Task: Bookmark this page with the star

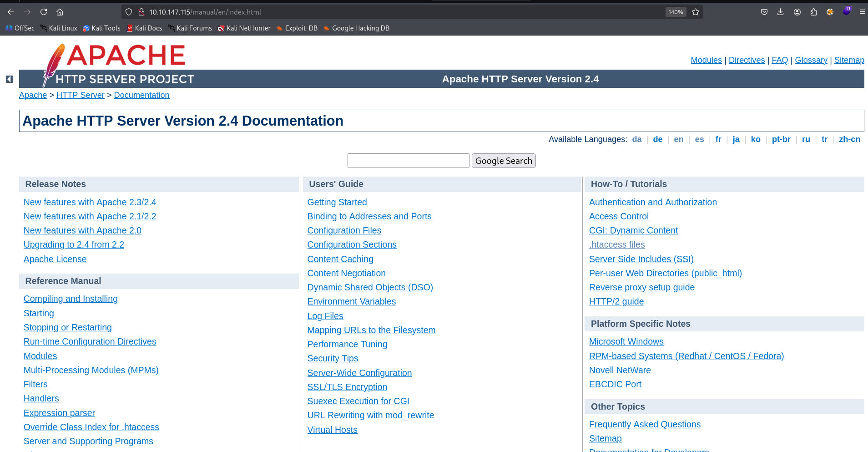Action: (695, 12)
